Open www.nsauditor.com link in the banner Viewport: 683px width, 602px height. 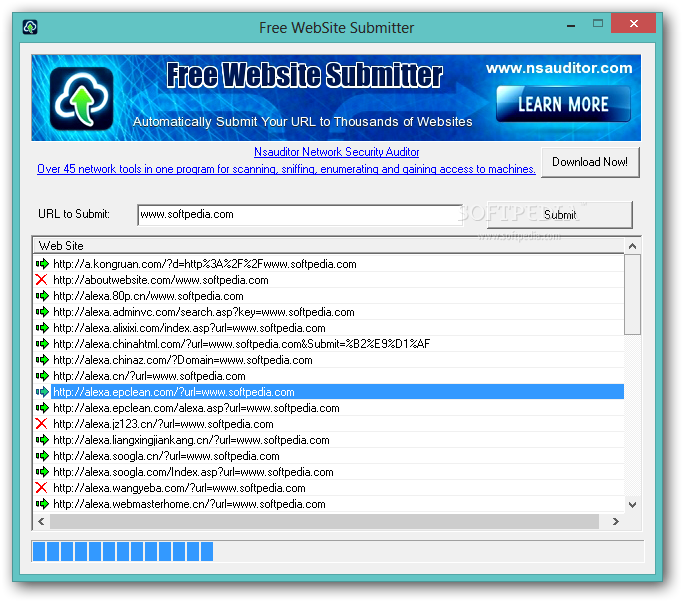(x=559, y=68)
